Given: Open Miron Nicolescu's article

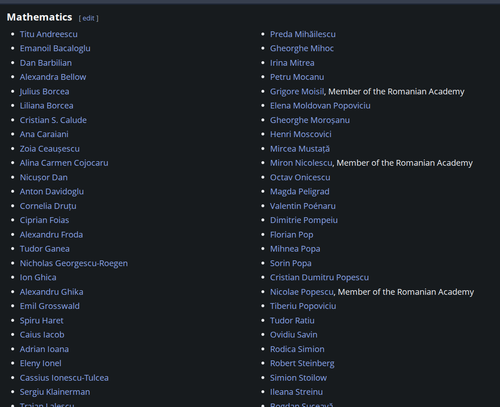Looking at the screenshot, I should [x=301, y=163].
